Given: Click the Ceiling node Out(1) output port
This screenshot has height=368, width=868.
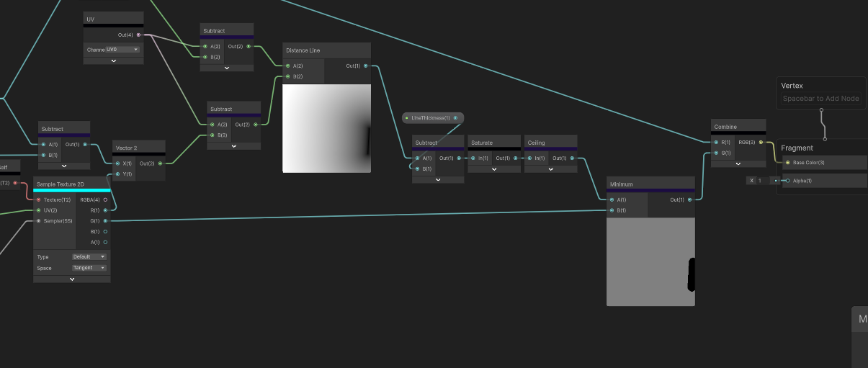Looking at the screenshot, I should click(572, 158).
